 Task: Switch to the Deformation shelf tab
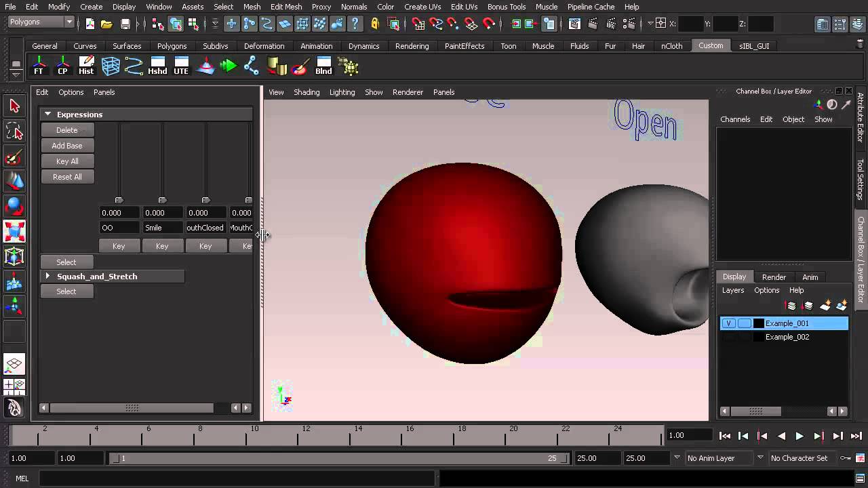click(x=264, y=46)
